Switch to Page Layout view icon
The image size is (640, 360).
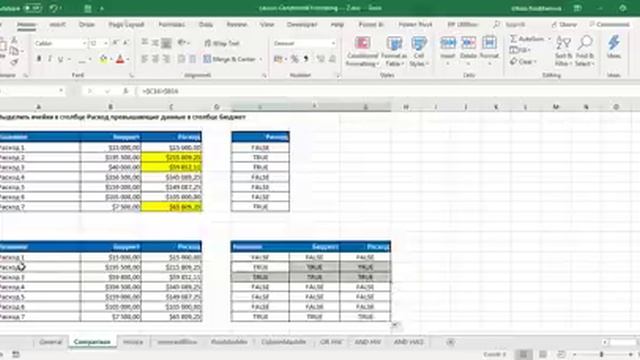click(543, 354)
